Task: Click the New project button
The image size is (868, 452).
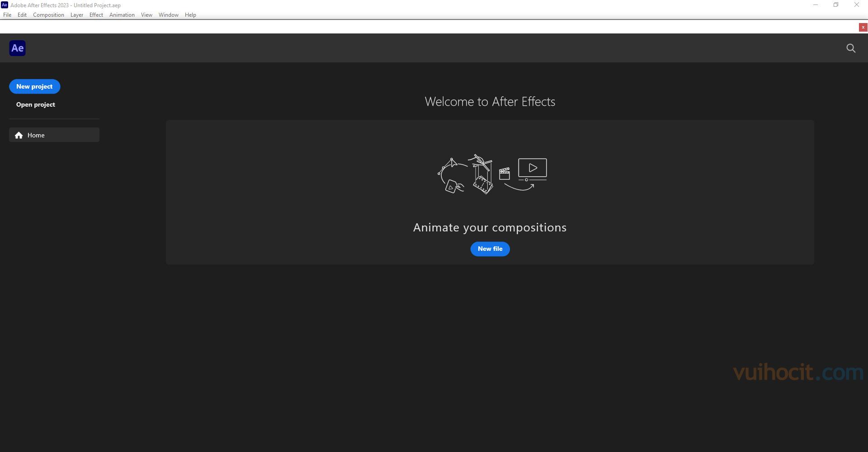Action: pos(34,86)
